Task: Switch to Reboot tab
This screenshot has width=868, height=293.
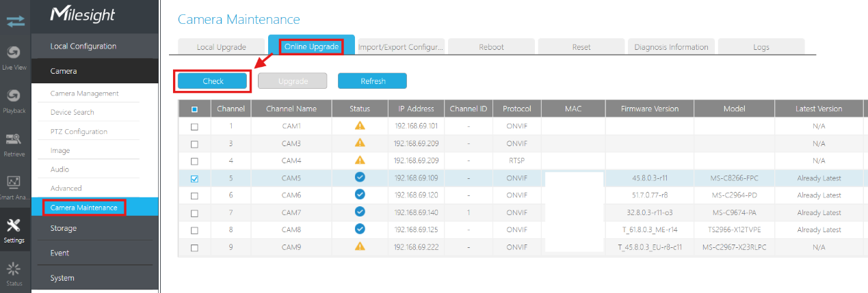Action: pyautogui.click(x=491, y=47)
